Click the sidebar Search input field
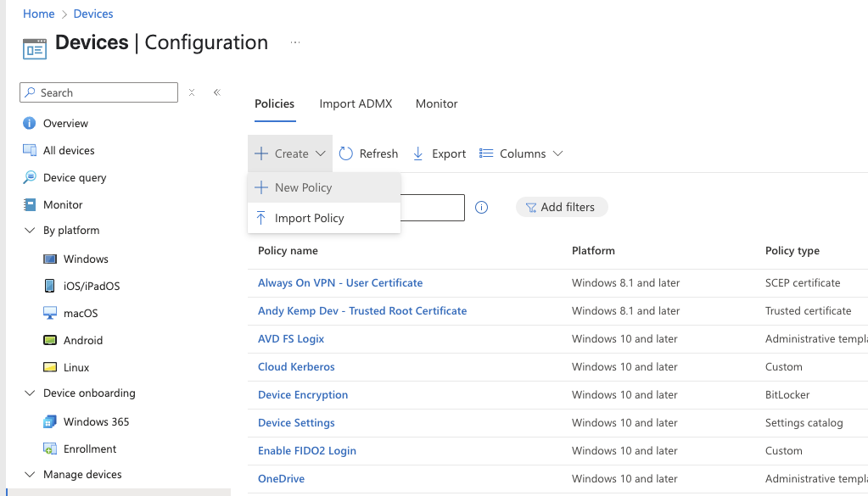 [x=99, y=92]
